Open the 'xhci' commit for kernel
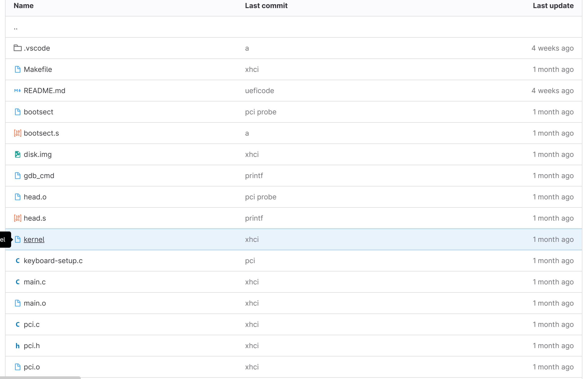The image size is (588, 379). 252,239
